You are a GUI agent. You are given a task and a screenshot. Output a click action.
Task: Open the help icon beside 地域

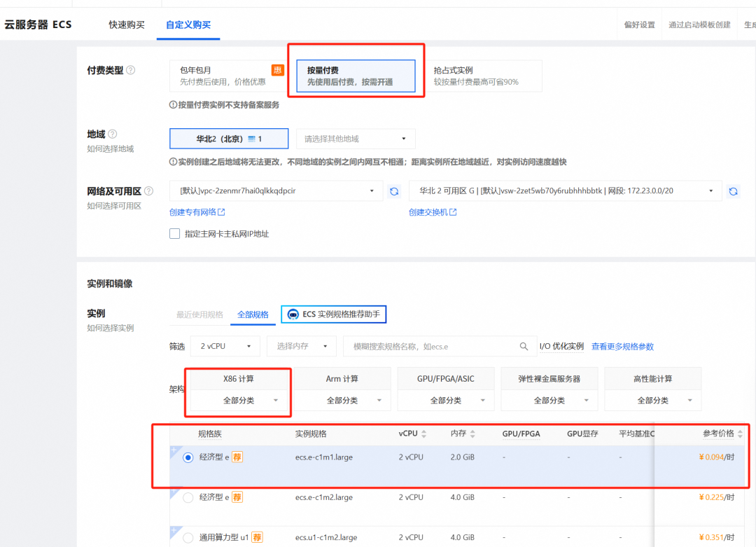pyautogui.click(x=112, y=134)
